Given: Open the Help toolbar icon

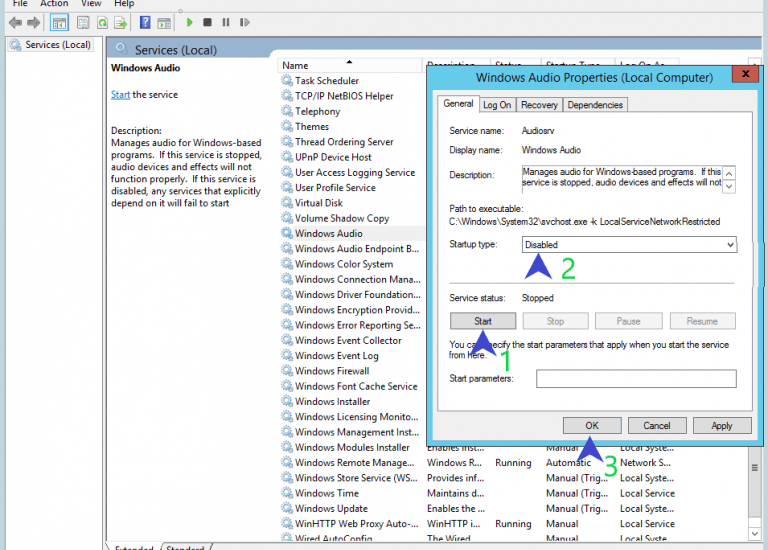Looking at the screenshot, I should click(145, 23).
